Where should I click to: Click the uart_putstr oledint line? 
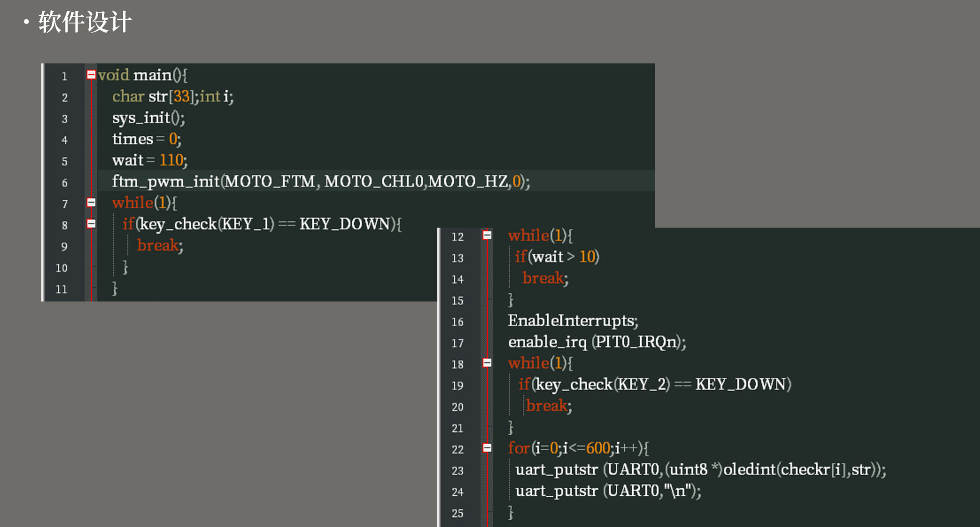[x=700, y=470]
